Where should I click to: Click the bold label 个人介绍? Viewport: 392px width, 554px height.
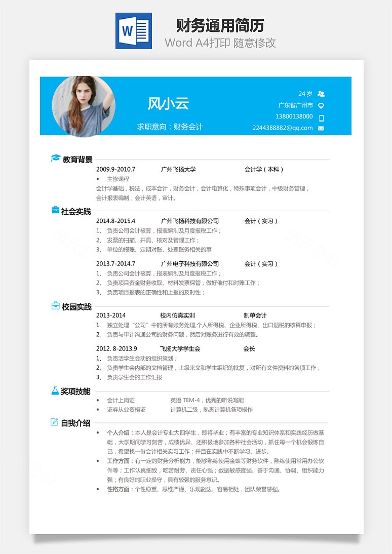(118, 432)
